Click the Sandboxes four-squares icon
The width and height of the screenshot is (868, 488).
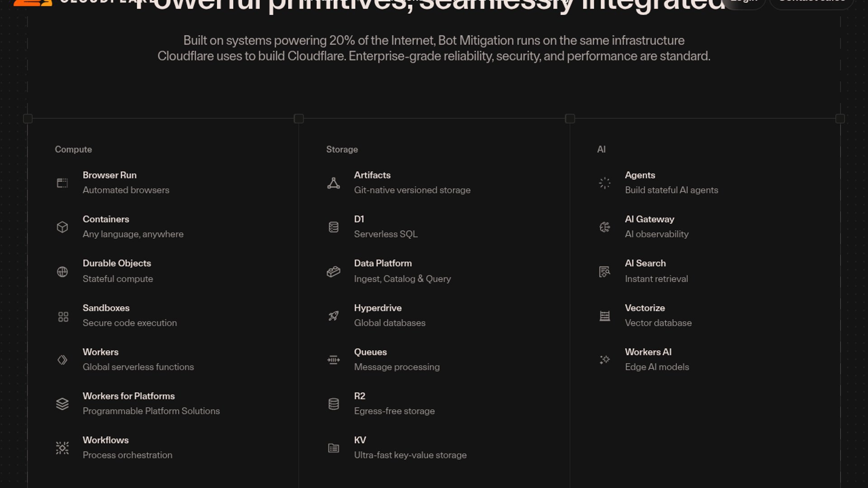click(x=63, y=316)
